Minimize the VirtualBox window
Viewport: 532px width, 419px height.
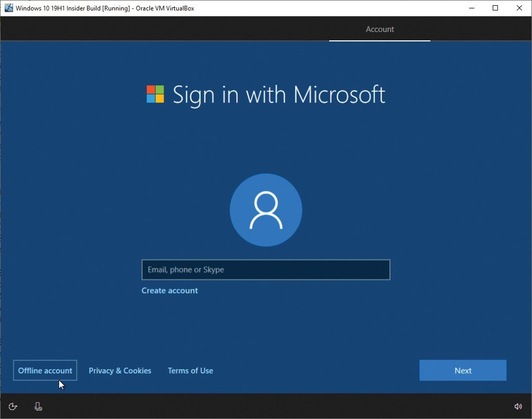[472, 8]
